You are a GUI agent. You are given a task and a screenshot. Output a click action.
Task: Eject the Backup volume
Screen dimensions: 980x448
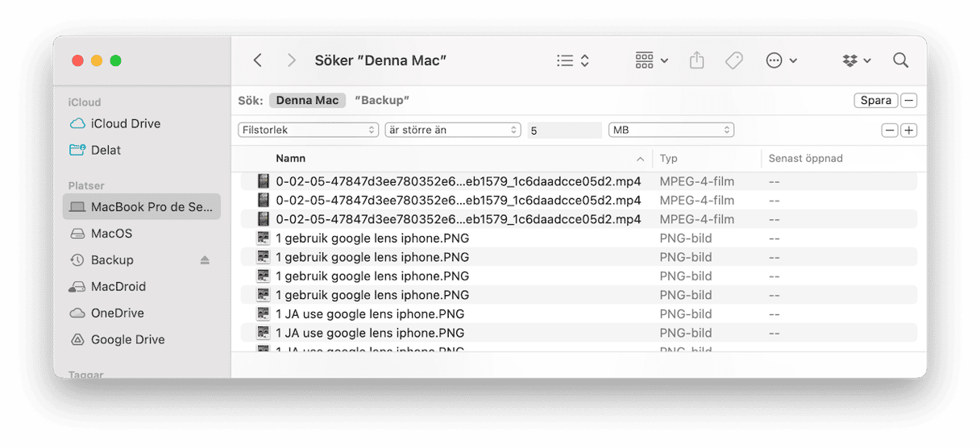pos(205,260)
